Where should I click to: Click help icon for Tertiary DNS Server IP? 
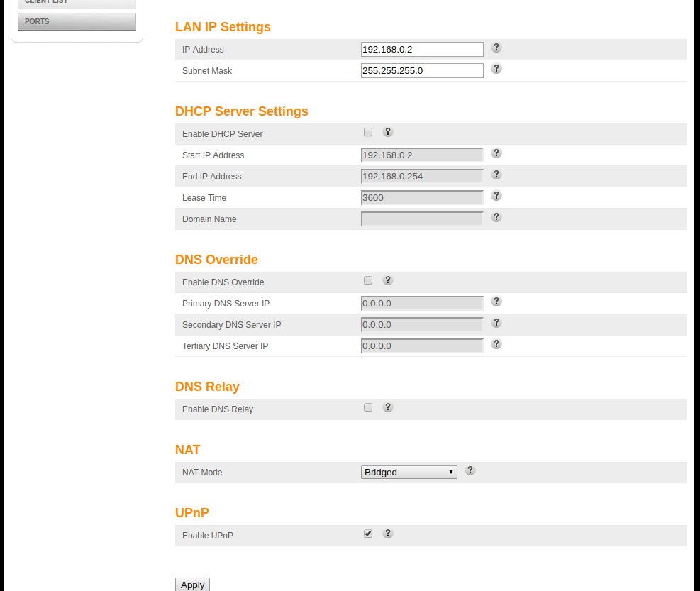pos(496,343)
